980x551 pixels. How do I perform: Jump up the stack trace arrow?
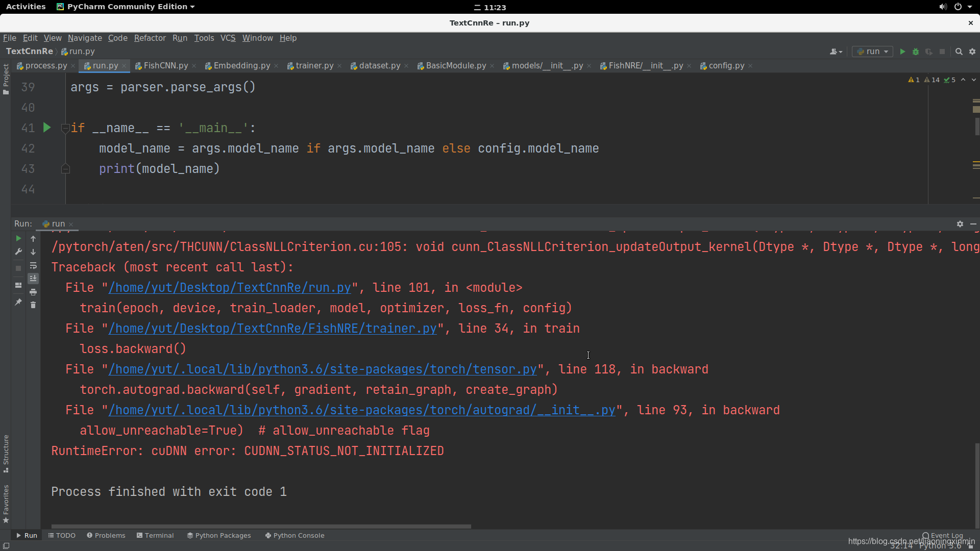pos(33,238)
